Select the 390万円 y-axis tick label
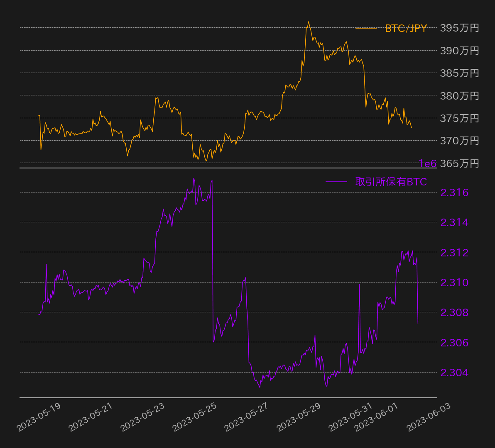This screenshot has width=495, height=448. click(x=459, y=51)
